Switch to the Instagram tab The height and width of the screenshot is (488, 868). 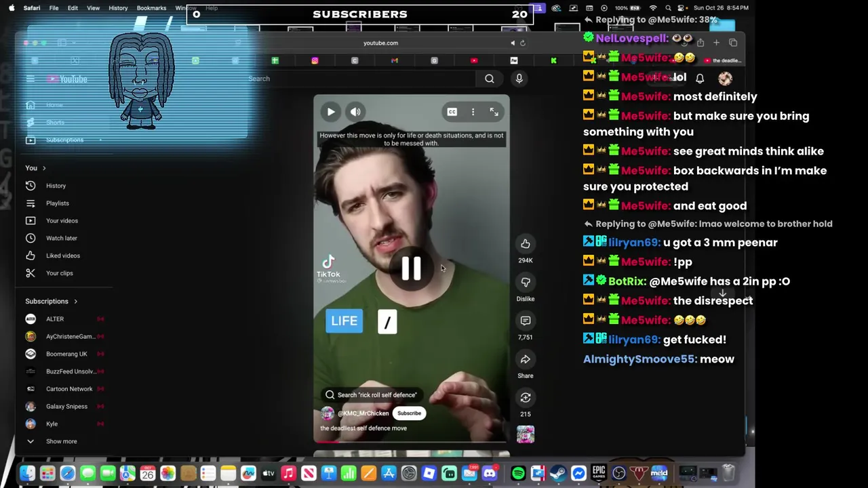[x=315, y=61]
